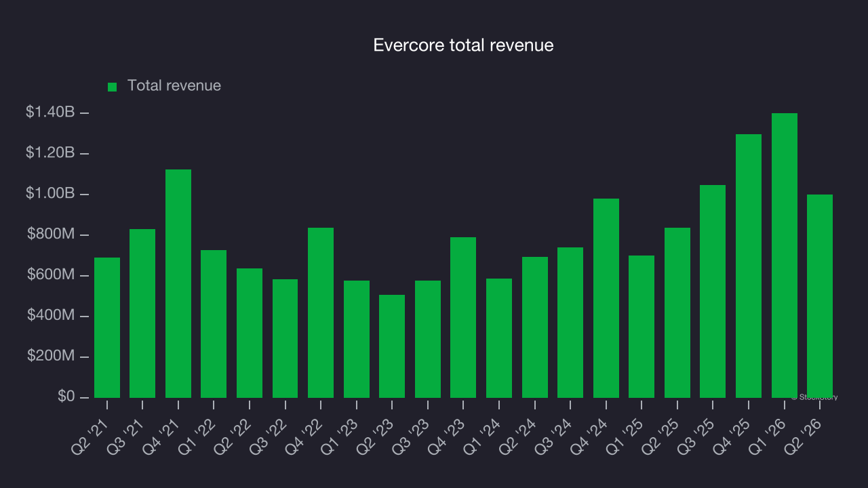Viewport: 868px width, 488px height.
Task: Select the Q2 '26 revenue bar
Action: (820, 296)
